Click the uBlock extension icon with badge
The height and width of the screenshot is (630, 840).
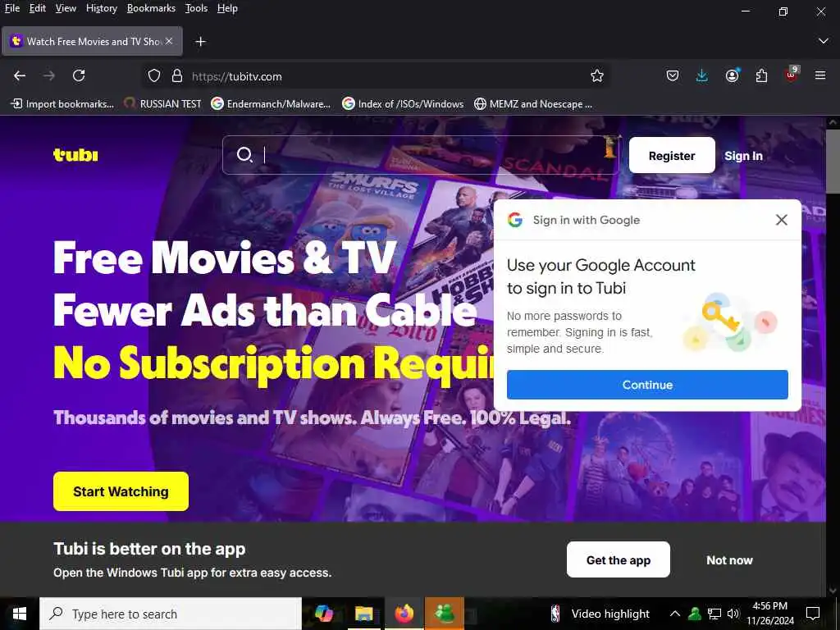point(792,75)
